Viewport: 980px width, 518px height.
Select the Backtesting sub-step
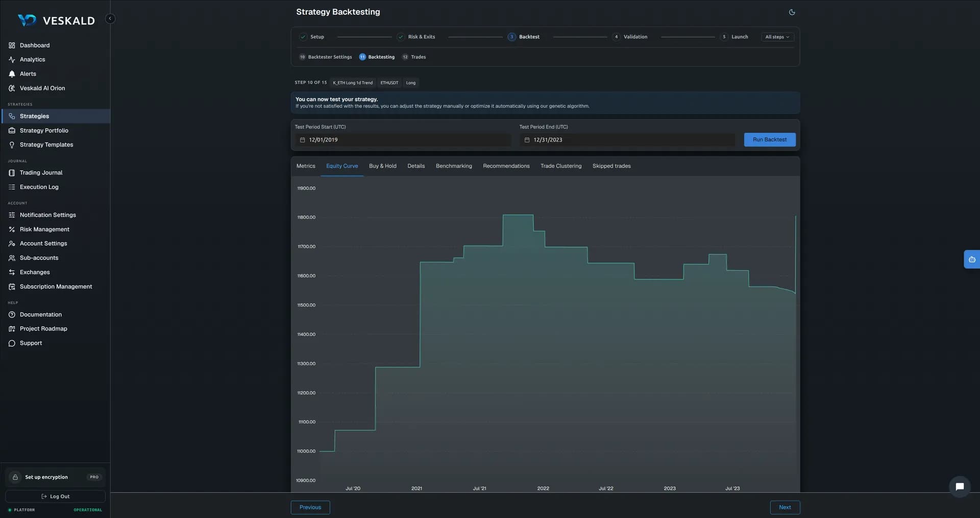pos(377,57)
